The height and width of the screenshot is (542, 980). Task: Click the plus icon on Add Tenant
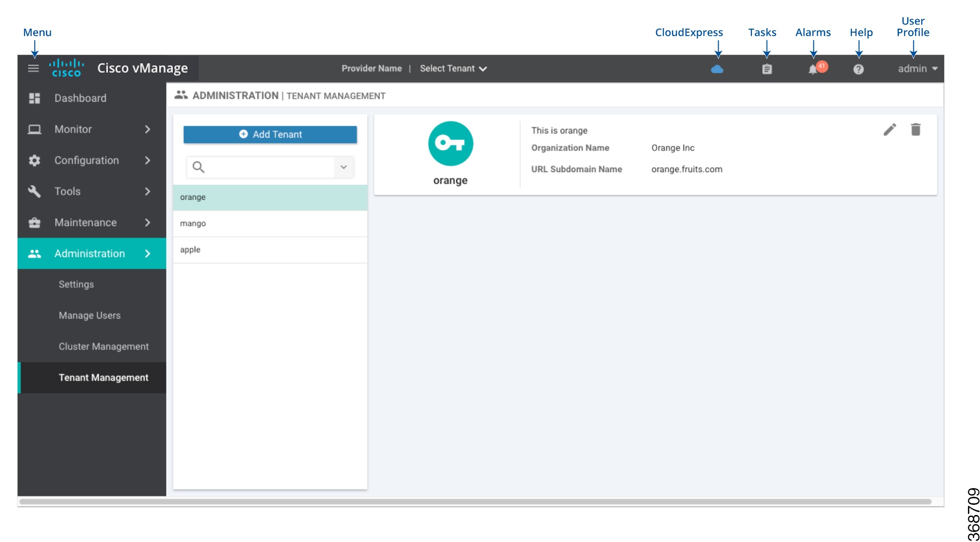click(244, 134)
